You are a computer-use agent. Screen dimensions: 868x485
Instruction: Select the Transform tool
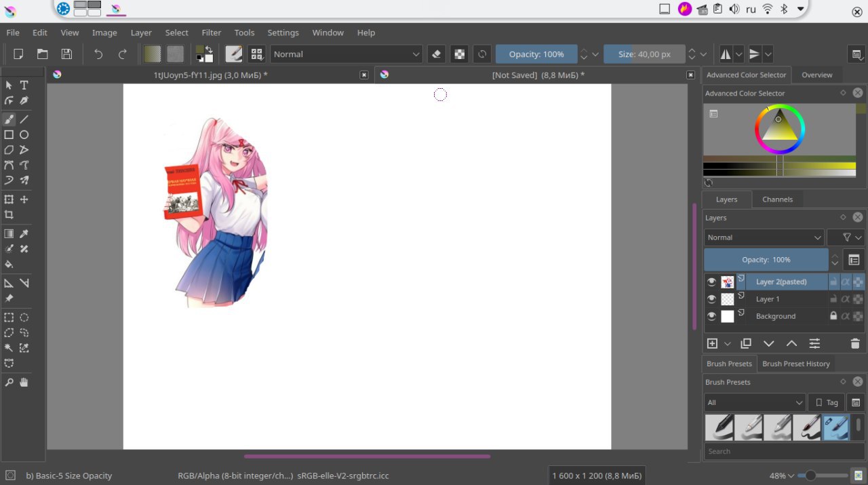(9, 199)
